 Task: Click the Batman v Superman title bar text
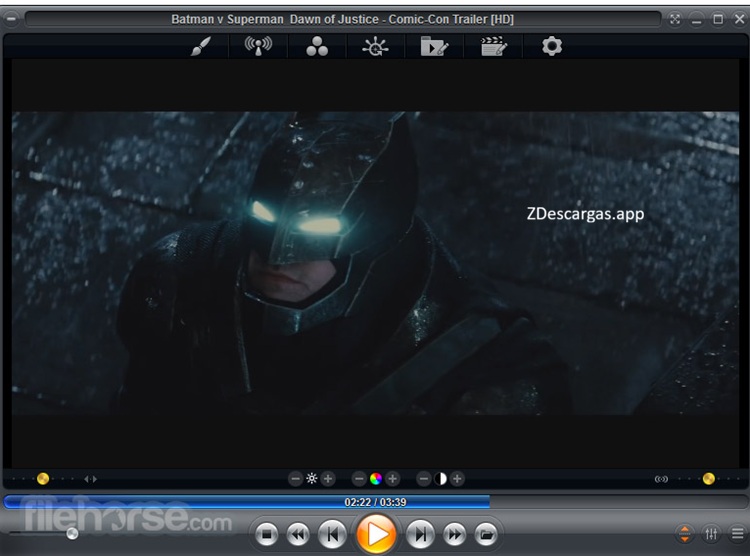point(342,19)
